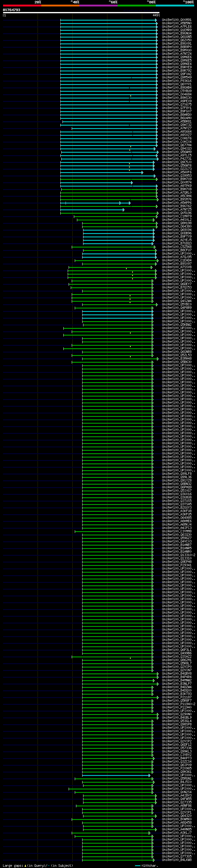The width and height of the screenshot is (197, 868).
Task: Open hit UniRef100_Q00M91
Action: [176, 20]
